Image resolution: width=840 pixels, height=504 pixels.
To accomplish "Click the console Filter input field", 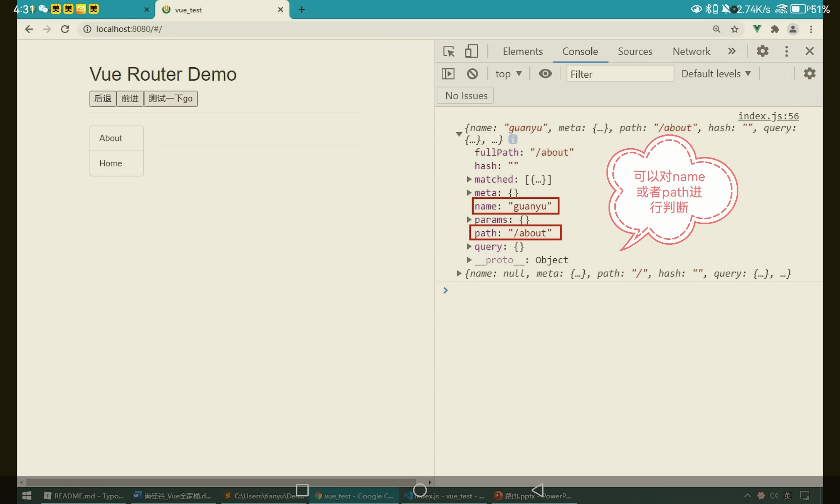I will [x=619, y=74].
